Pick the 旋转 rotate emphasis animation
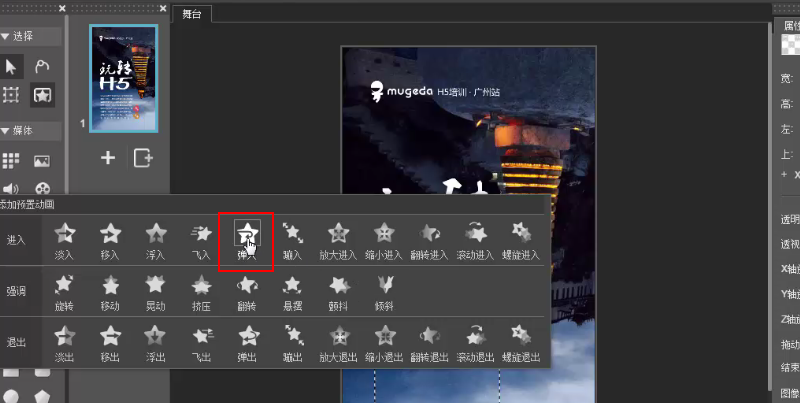 tap(64, 292)
